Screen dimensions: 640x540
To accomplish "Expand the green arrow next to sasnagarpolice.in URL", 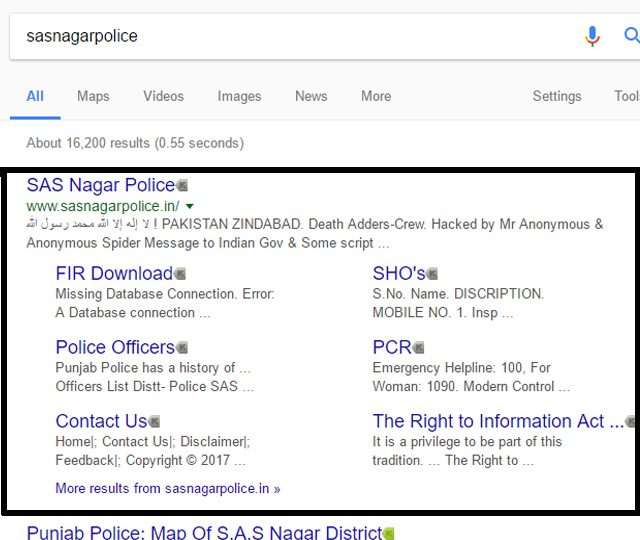I will click(189, 206).
